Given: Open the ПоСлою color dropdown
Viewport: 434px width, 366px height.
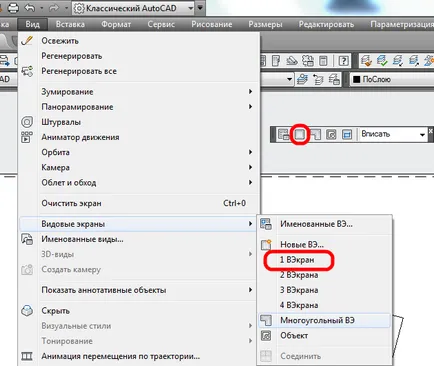Looking at the screenshot, I should (392, 80).
